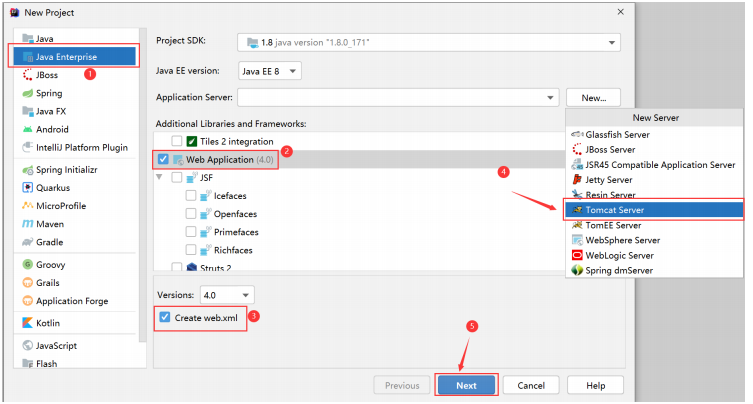Click the Quarkus icon
This screenshot has width=753, height=404.
pos(27,188)
